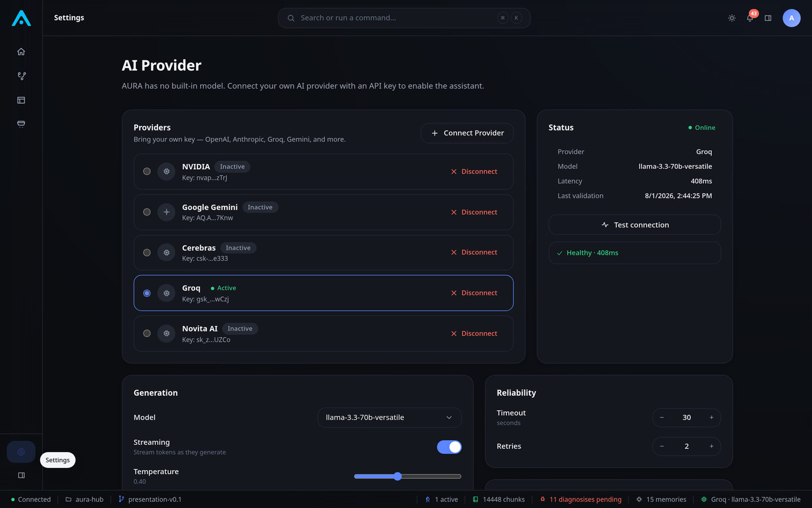Toggle the Streaming switch off

click(x=449, y=447)
